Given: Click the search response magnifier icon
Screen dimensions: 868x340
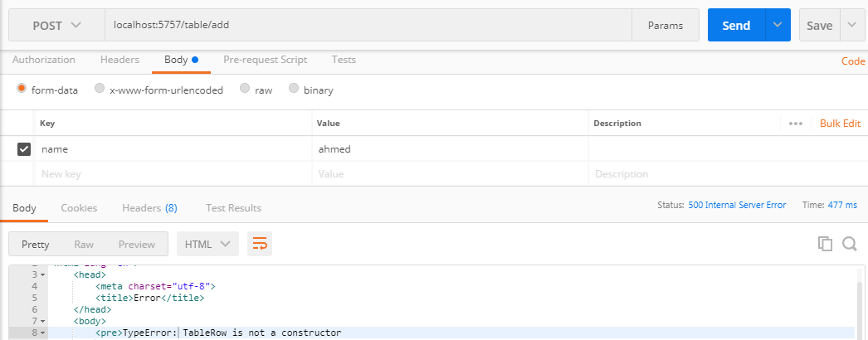Looking at the screenshot, I should [x=849, y=244].
